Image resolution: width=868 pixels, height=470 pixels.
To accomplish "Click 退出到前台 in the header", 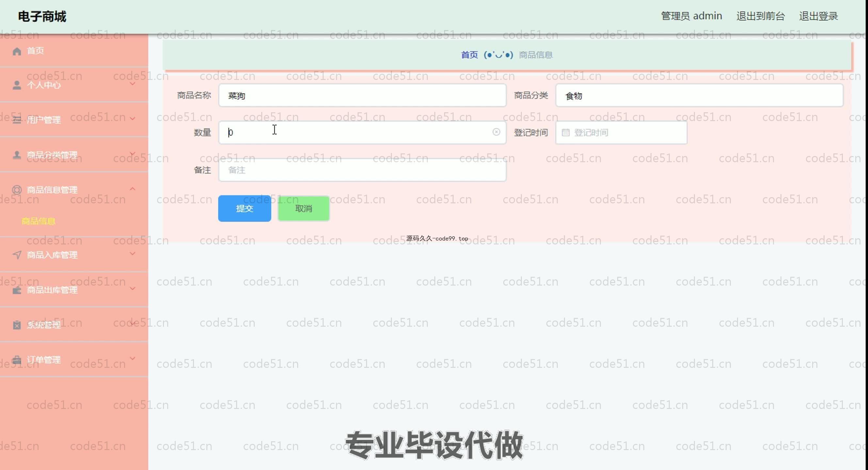I will tap(761, 16).
